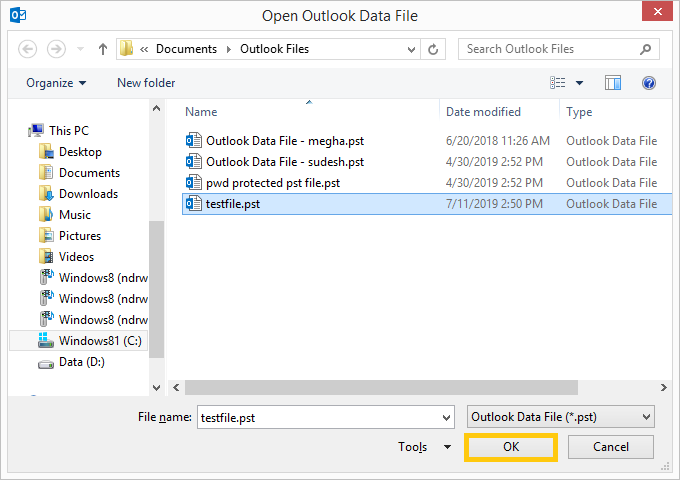680x480 pixels.
Task: Click the Windows81 (C:) drive icon
Action: click(46, 340)
